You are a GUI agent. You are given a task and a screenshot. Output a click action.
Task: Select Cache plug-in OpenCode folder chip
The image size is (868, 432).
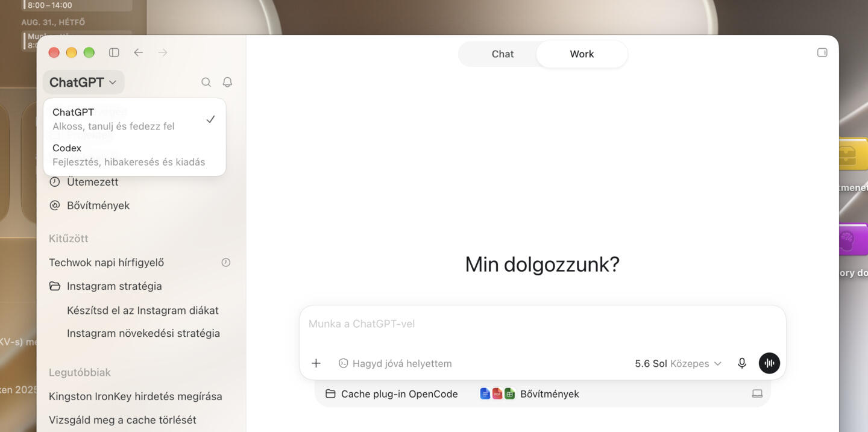pyautogui.click(x=392, y=394)
